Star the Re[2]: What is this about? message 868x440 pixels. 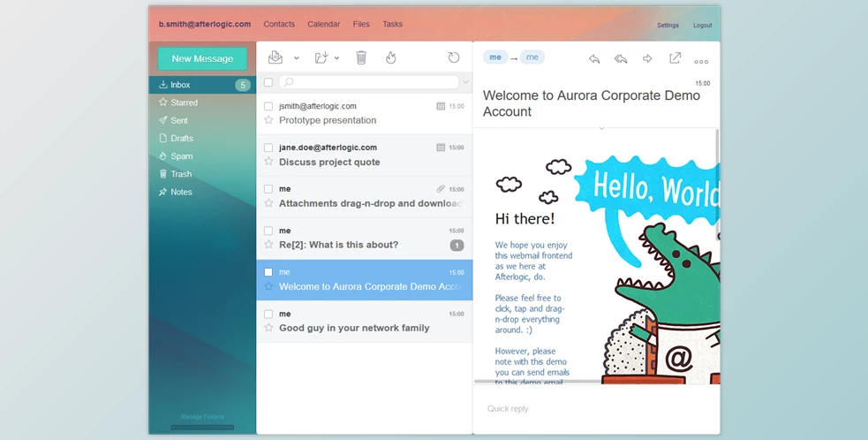[268, 245]
